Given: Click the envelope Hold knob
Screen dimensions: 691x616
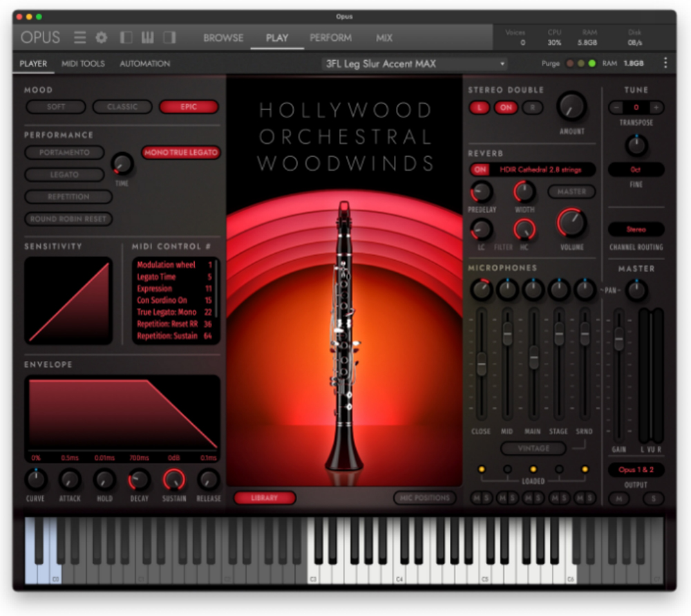Looking at the screenshot, I should pos(104,480).
